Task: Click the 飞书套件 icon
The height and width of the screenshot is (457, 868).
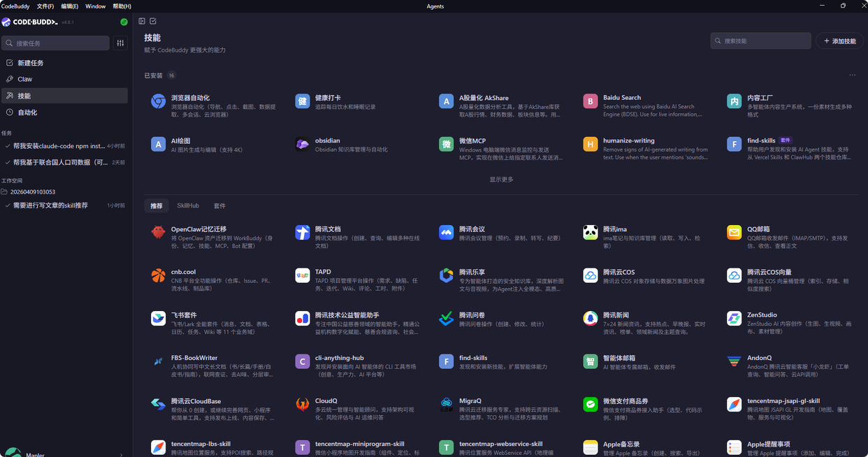Action: [159, 319]
